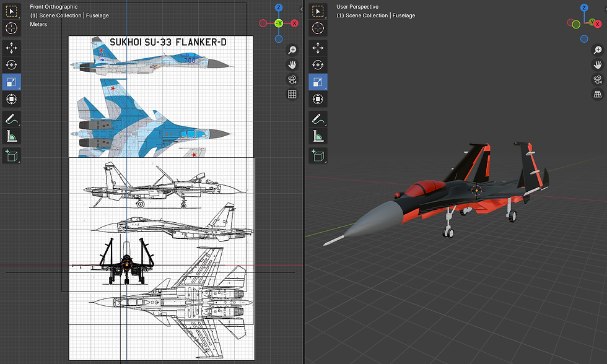Click blue Z axis on Front Orthographic gizmo
This screenshot has width=607, height=364.
pos(279,7)
